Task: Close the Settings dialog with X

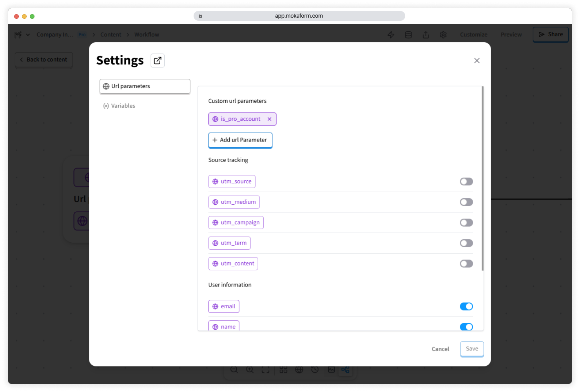Action: pyautogui.click(x=477, y=60)
